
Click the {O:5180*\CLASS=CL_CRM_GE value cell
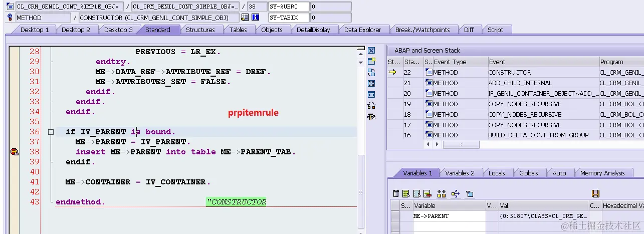[x=543, y=216]
